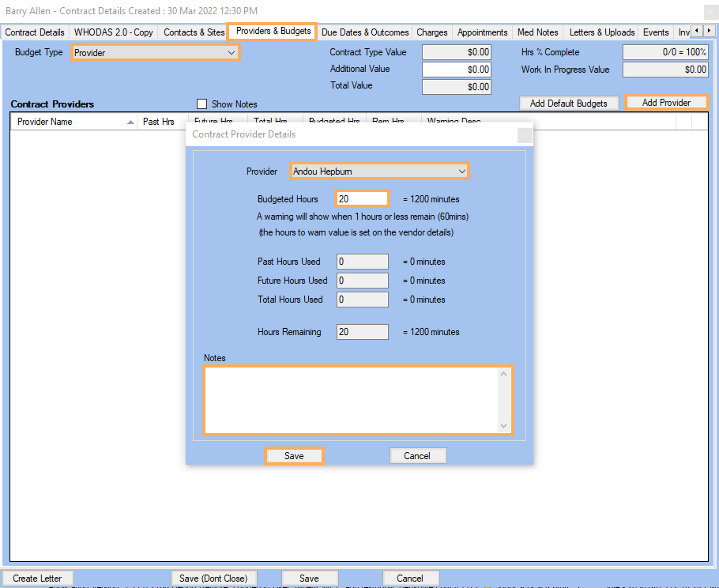Click the Budgeted Hours input field

(362, 199)
